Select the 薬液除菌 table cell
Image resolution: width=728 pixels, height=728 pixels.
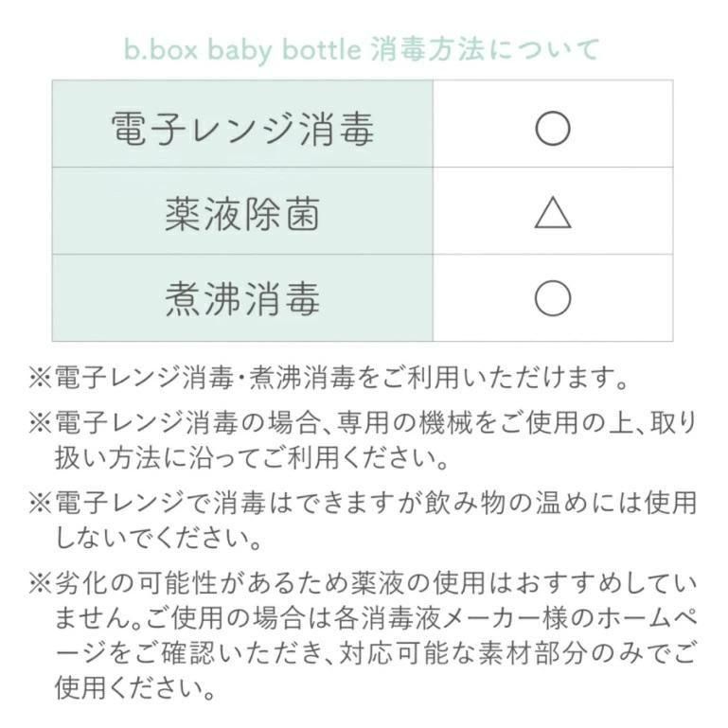(242, 213)
